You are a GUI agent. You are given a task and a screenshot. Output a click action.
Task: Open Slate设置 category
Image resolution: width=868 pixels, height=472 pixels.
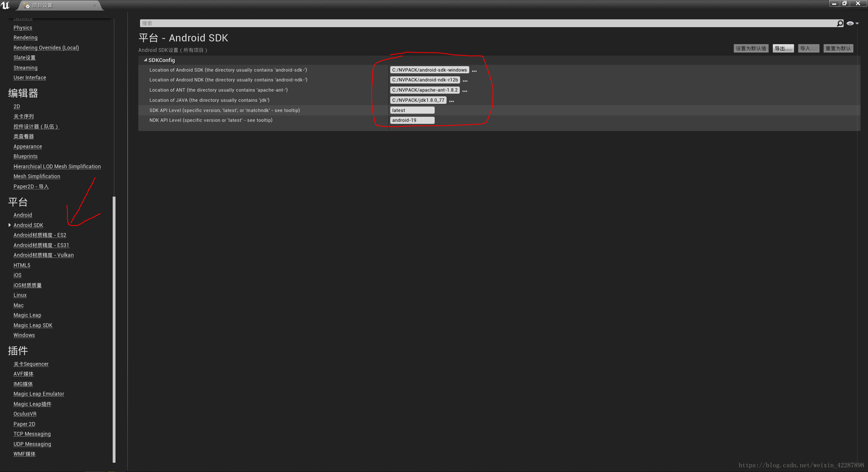[x=24, y=58]
